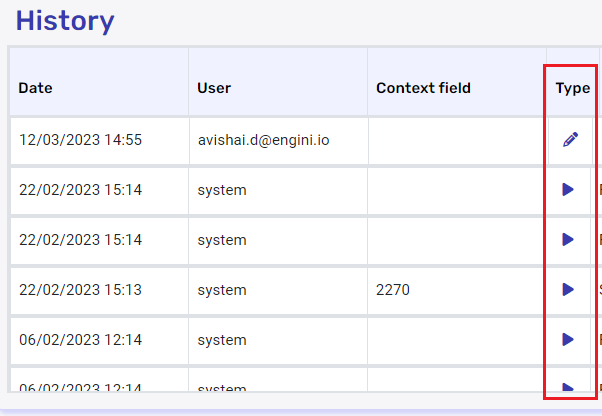Image resolution: width=602 pixels, height=416 pixels.
Task: Click the 12/03/2023 14:55 date cell
Action: pos(80,140)
